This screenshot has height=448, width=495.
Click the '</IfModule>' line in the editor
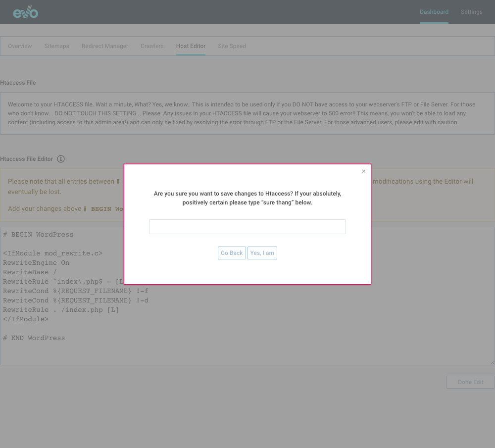pos(26,319)
